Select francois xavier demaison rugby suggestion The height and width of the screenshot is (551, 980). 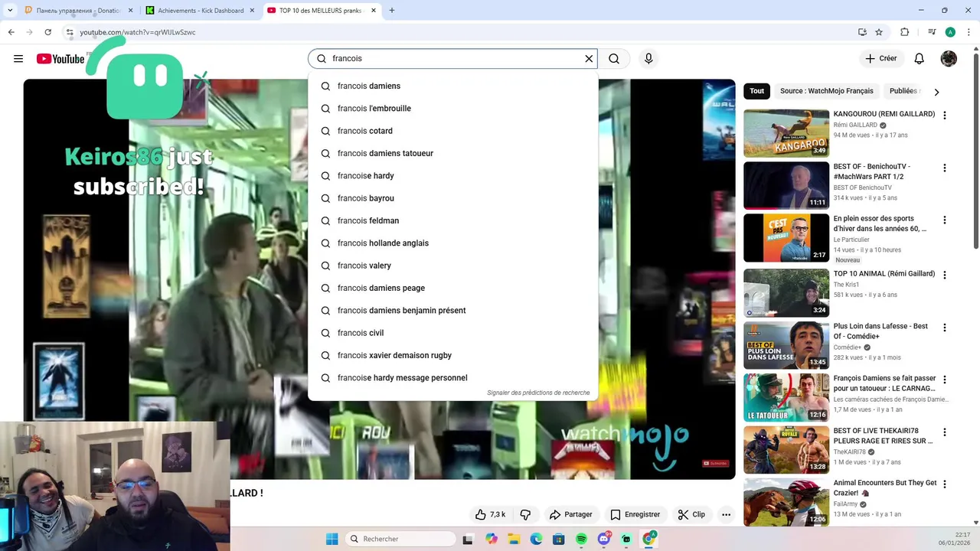pos(452,355)
